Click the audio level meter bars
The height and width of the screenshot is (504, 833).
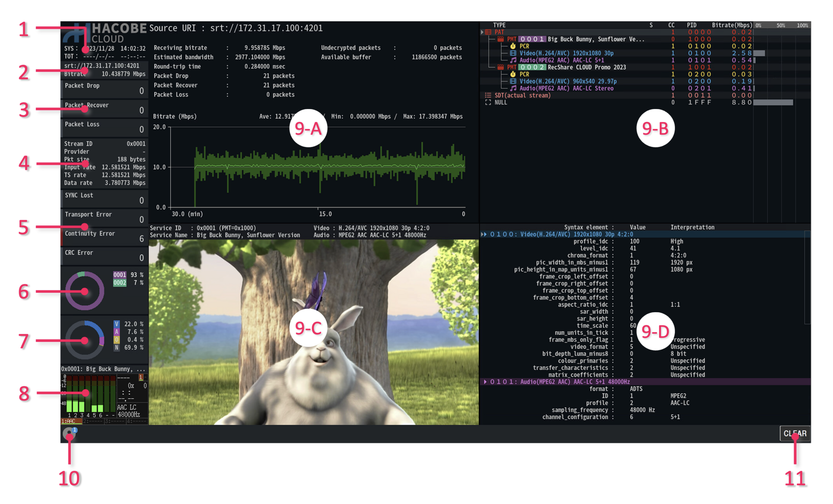point(91,393)
